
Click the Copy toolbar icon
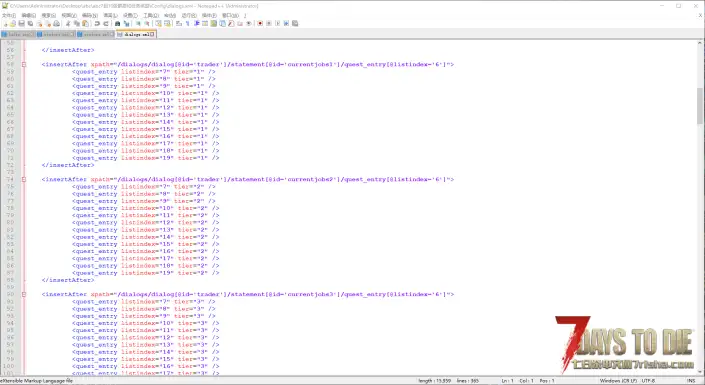tap(76, 23)
